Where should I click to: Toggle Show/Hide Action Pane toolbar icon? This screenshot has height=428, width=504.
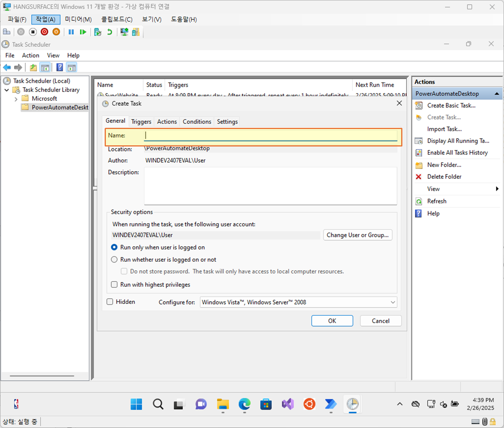point(72,67)
